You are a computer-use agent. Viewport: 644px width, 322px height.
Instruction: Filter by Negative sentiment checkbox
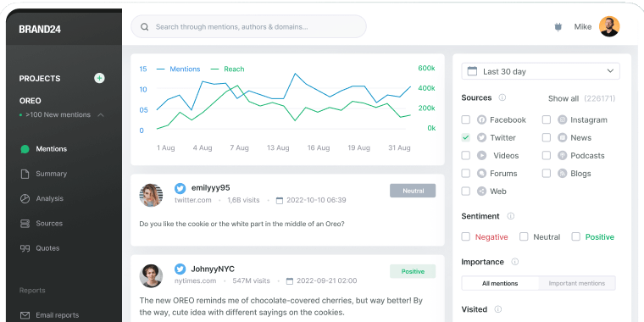pos(466,236)
